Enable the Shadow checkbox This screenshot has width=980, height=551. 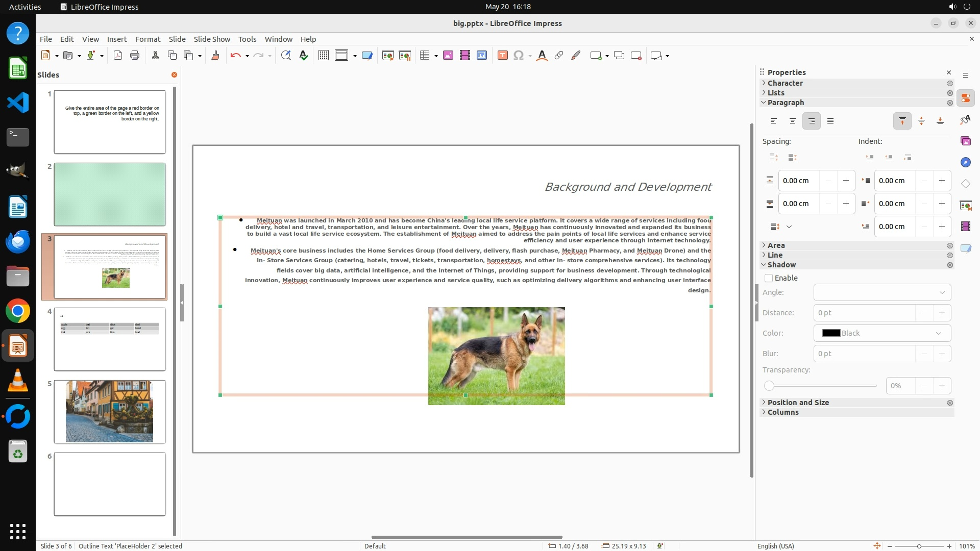769,278
